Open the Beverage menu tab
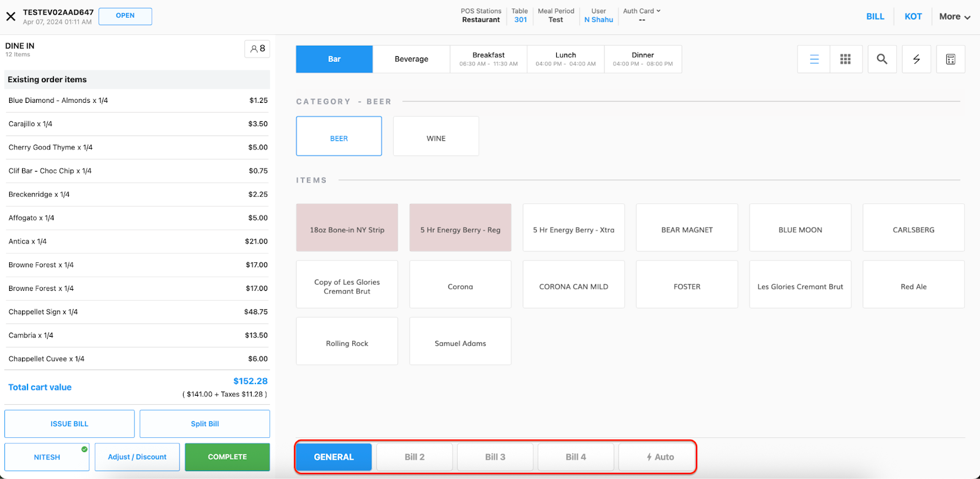This screenshot has height=479, width=980. coord(411,59)
